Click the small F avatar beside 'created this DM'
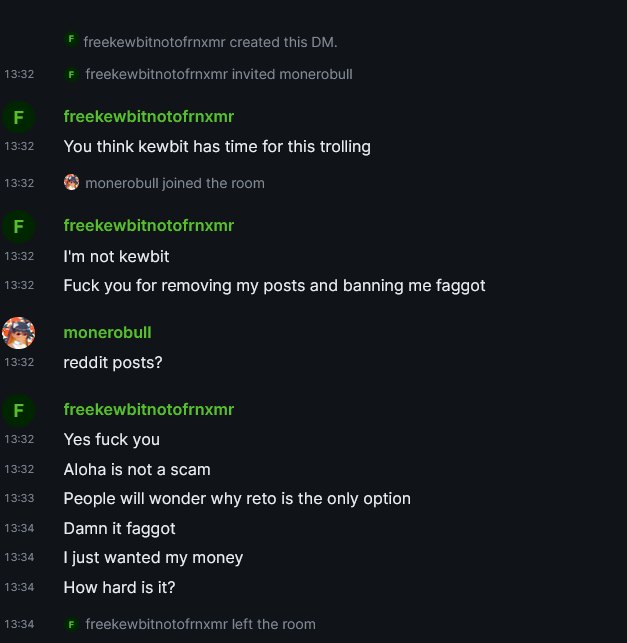The image size is (627, 643). tap(71, 39)
